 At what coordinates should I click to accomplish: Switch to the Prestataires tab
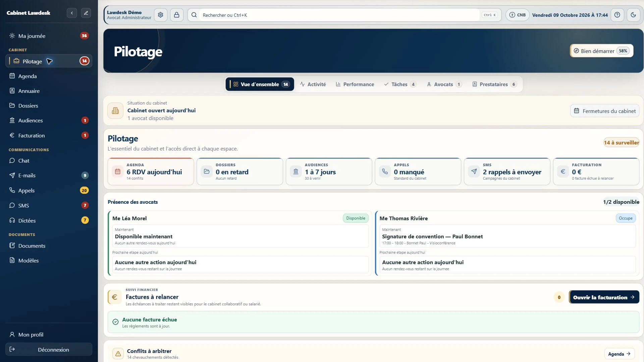[494, 84]
